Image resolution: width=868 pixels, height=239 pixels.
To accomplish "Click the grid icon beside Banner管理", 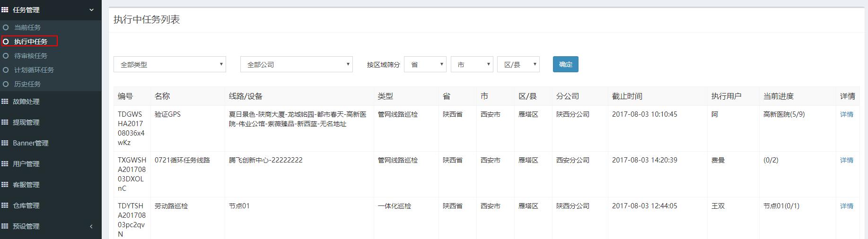I will click(x=5, y=143).
